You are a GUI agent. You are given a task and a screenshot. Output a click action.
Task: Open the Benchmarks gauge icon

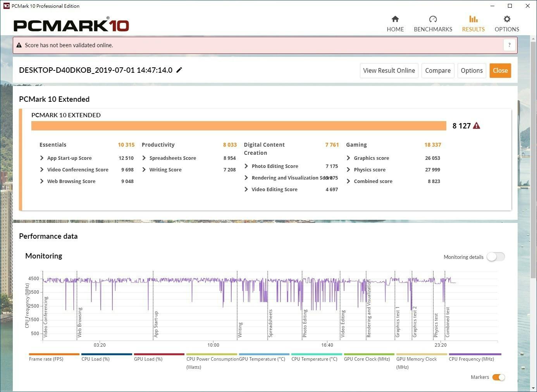pyautogui.click(x=433, y=19)
